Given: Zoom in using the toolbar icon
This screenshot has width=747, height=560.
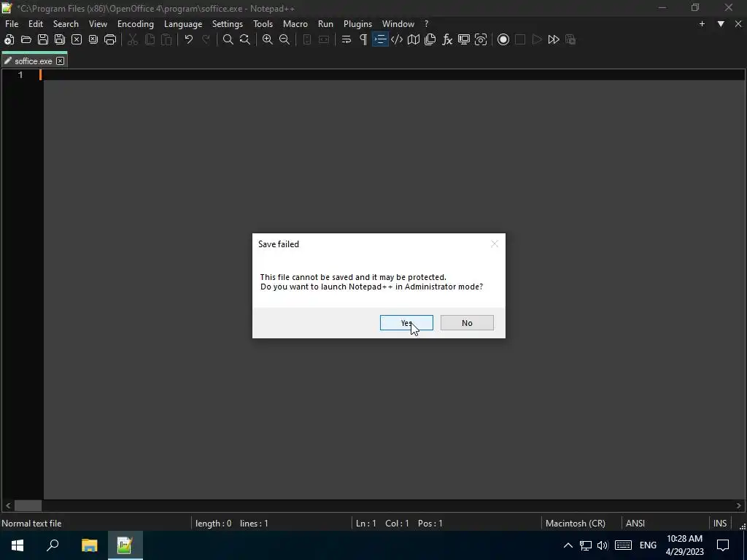Looking at the screenshot, I should [x=268, y=39].
